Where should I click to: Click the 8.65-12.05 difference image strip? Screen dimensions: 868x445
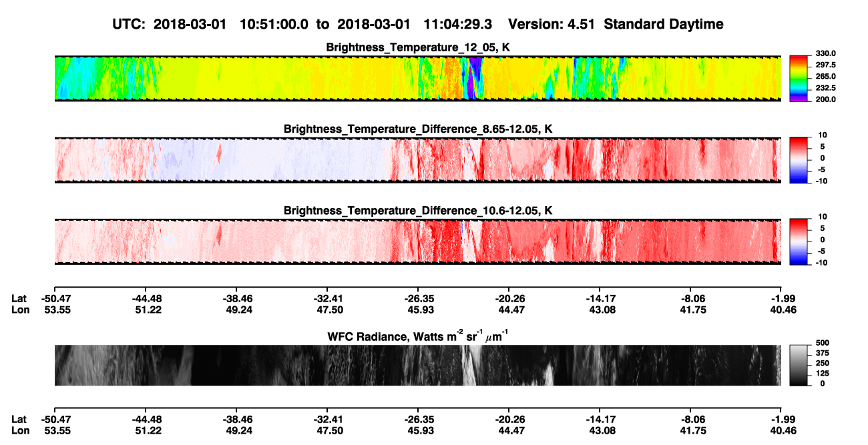point(417,160)
